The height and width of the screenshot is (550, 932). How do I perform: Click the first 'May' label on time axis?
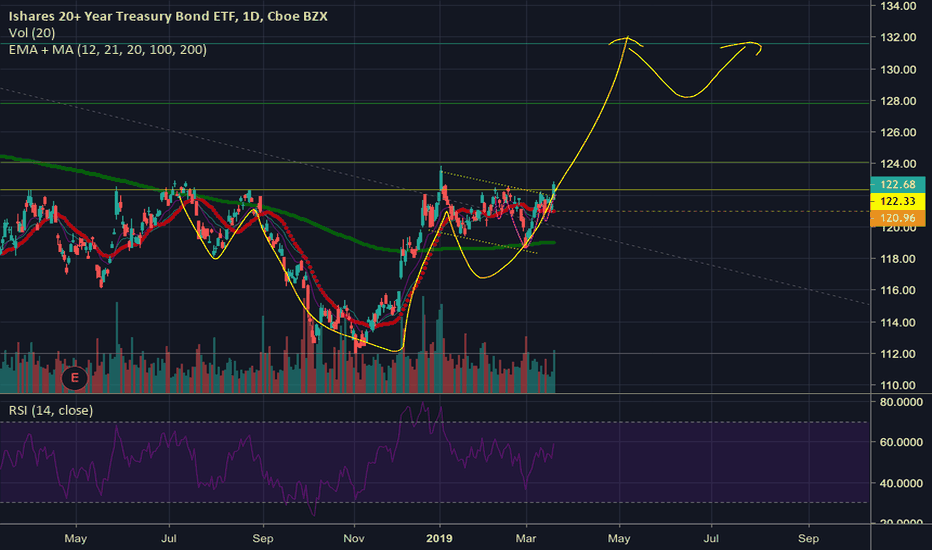pyautogui.click(x=75, y=539)
